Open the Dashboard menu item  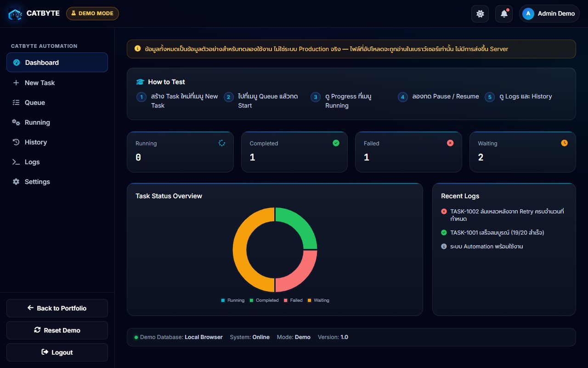(57, 63)
